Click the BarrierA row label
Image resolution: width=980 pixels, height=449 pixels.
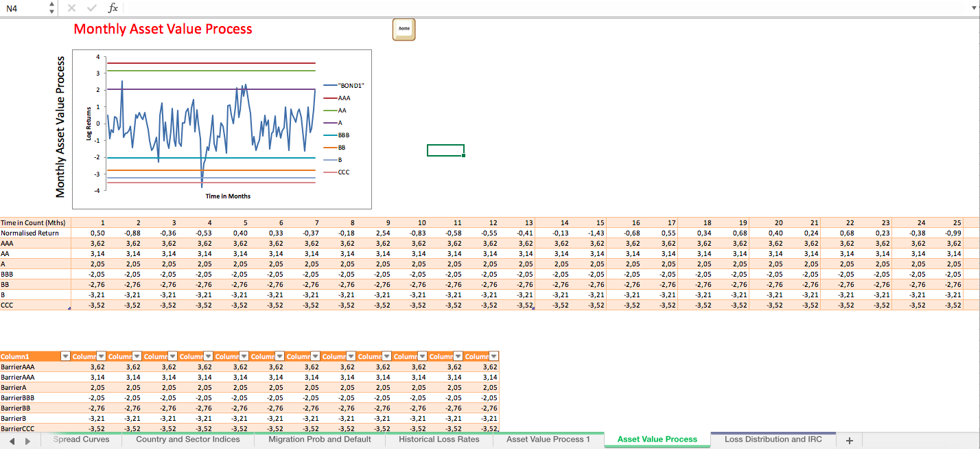click(14, 387)
